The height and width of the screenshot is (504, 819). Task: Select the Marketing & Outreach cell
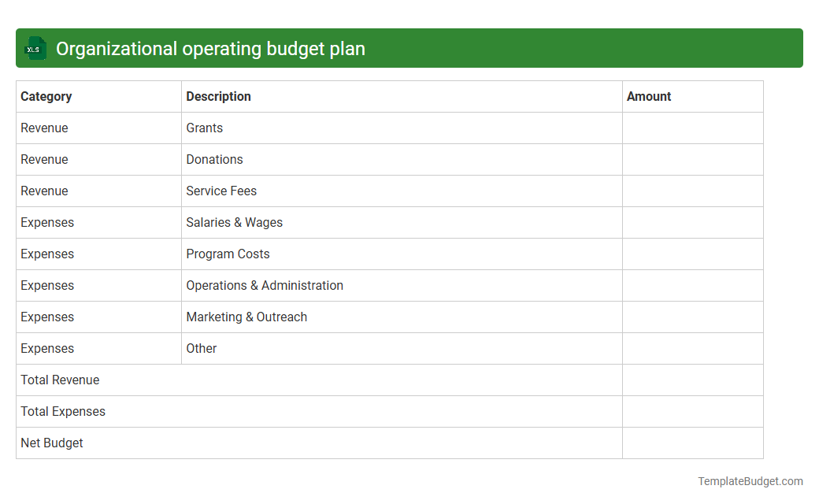246,317
